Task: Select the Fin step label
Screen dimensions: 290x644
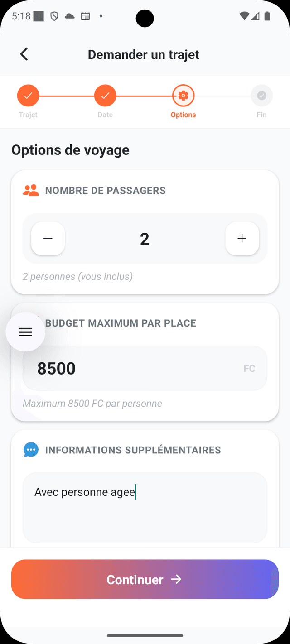Action: 261,115
